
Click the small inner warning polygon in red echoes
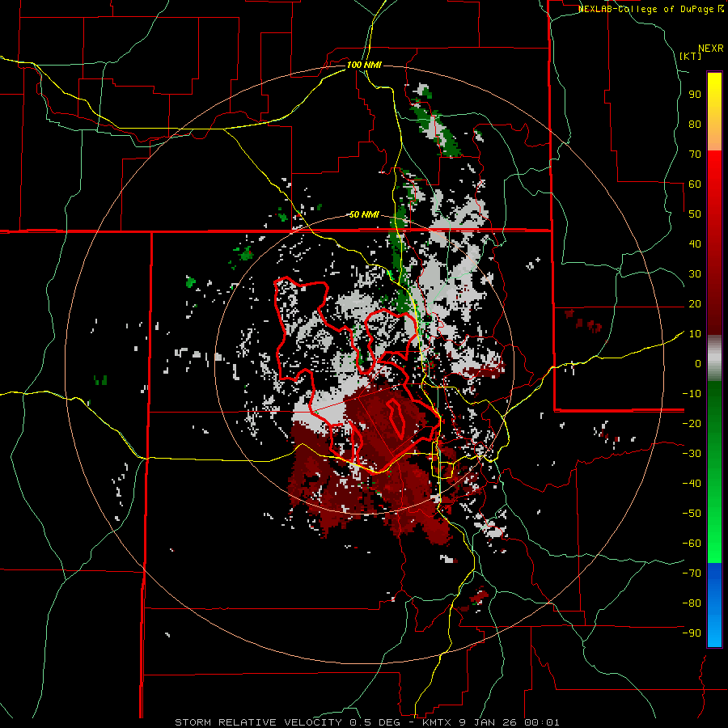(396, 418)
